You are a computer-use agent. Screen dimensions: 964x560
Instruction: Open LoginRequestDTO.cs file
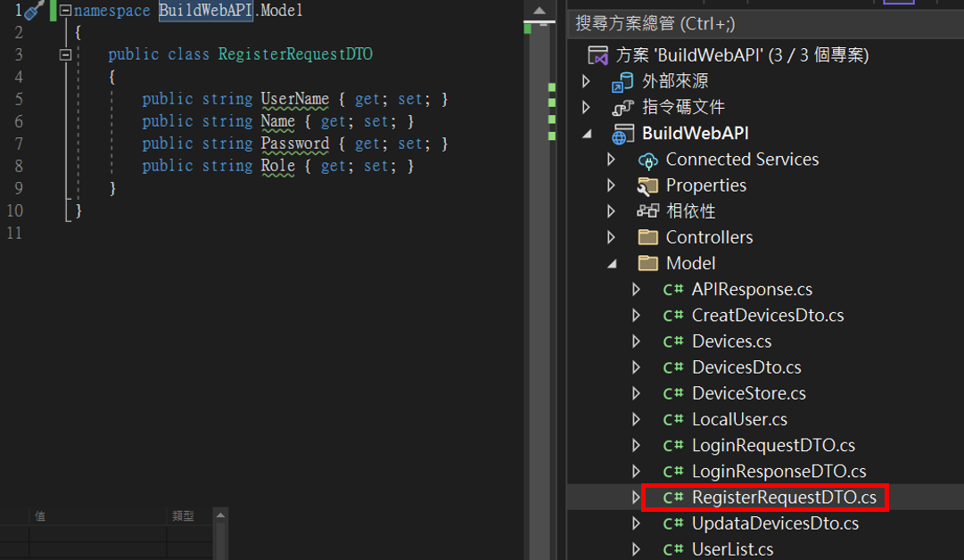coord(773,445)
